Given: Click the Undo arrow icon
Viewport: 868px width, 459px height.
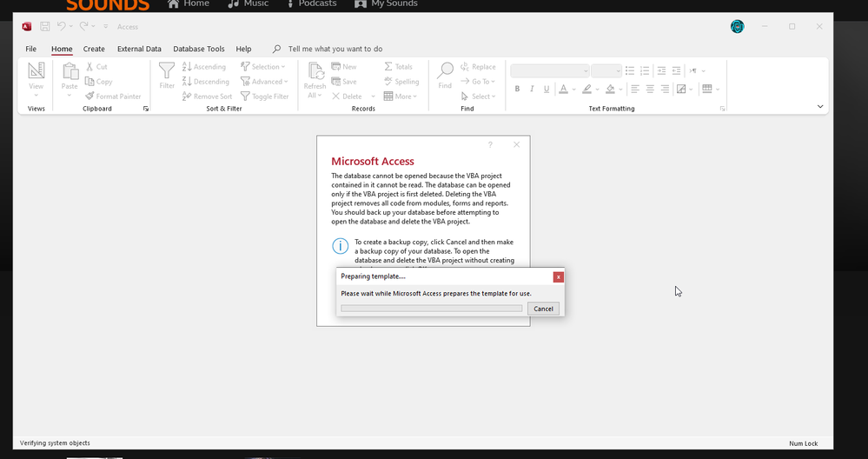Looking at the screenshot, I should click(x=62, y=26).
